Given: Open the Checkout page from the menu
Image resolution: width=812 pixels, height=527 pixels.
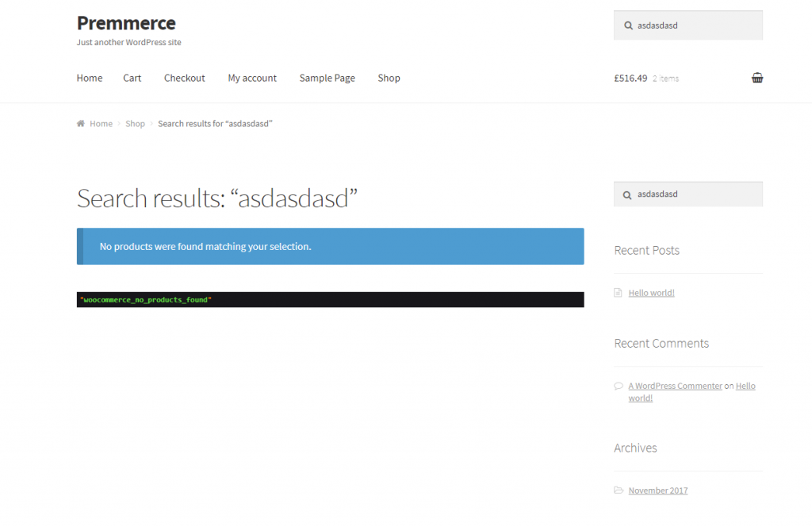Looking at the screenshot, I should (x=184, y=78).
